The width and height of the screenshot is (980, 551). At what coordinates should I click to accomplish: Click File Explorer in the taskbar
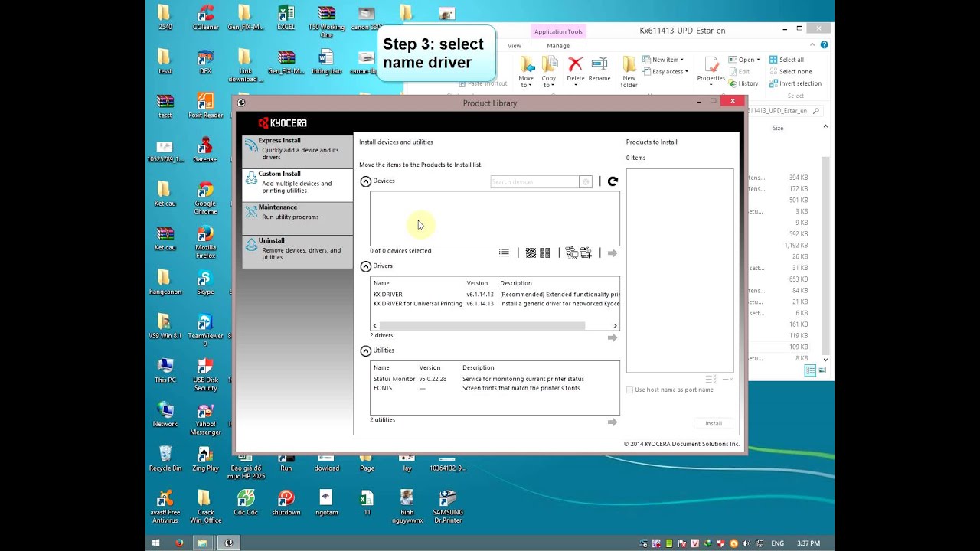203,543
